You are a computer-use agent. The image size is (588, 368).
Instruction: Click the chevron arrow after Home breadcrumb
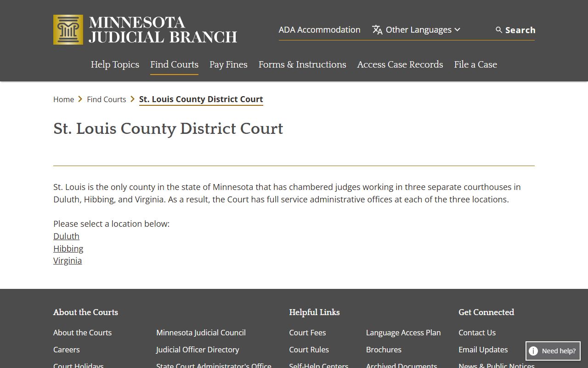tap(80, 99)
